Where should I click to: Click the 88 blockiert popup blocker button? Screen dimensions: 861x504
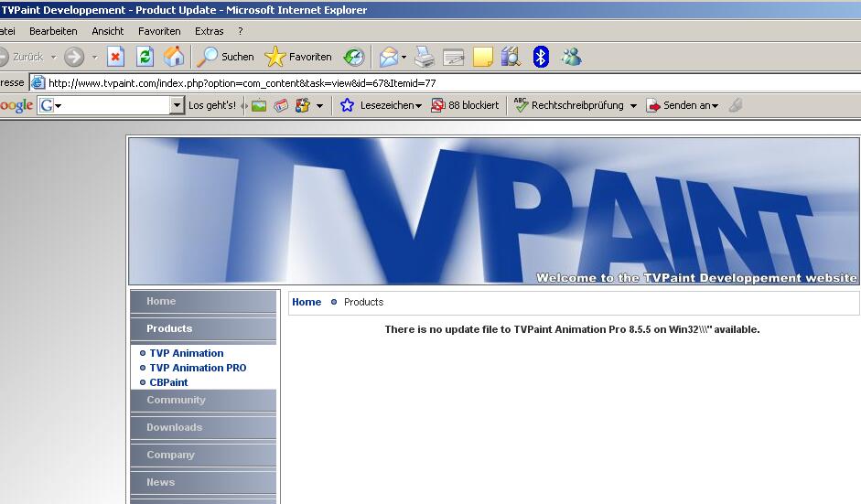pyautogui.click(x=465, y=105)
